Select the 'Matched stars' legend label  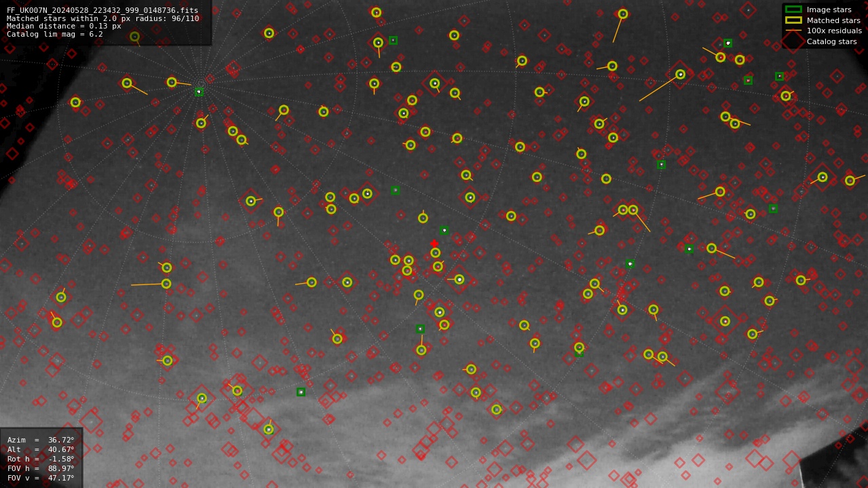[x=833, y=20]
